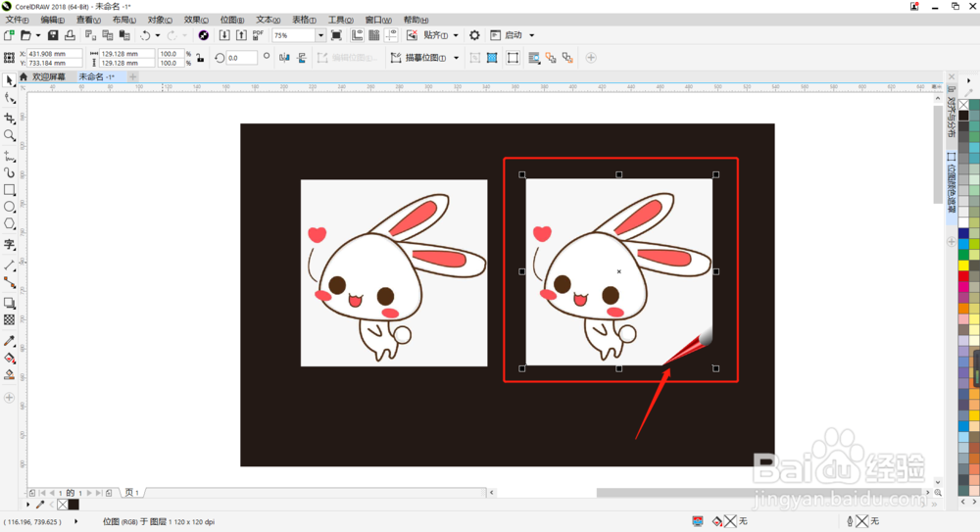This screenshot has width=980, height=532.
Task: Select the Rectangle tool
Action: [10, 189]
